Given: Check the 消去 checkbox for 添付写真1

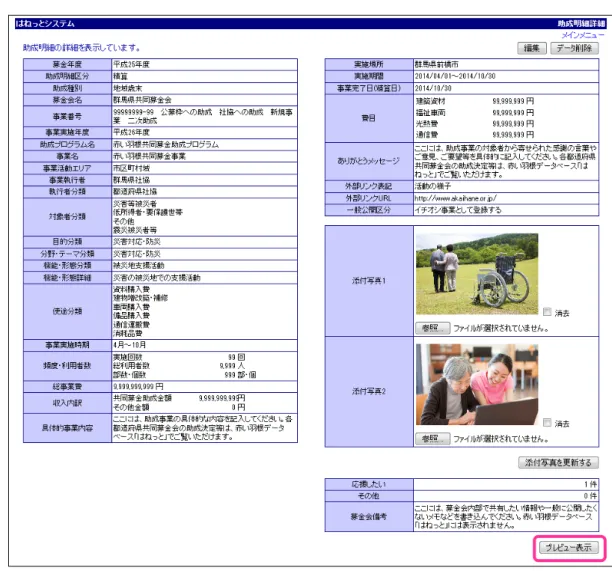Looking at the screenshot, I should [x=547, y=311].
